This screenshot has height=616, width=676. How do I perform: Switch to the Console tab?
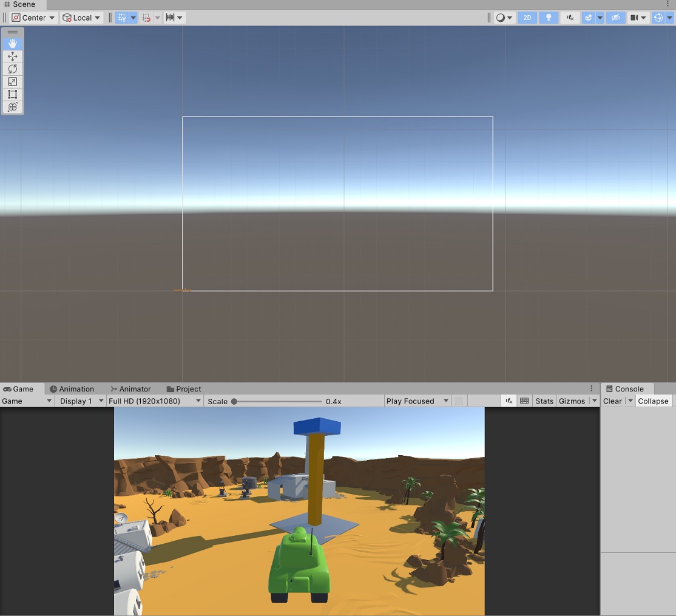(626, 388)
